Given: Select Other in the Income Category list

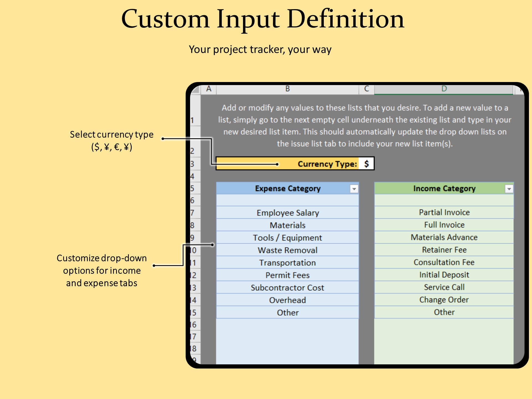Looking at the screenshot, I should coord(444,312).
